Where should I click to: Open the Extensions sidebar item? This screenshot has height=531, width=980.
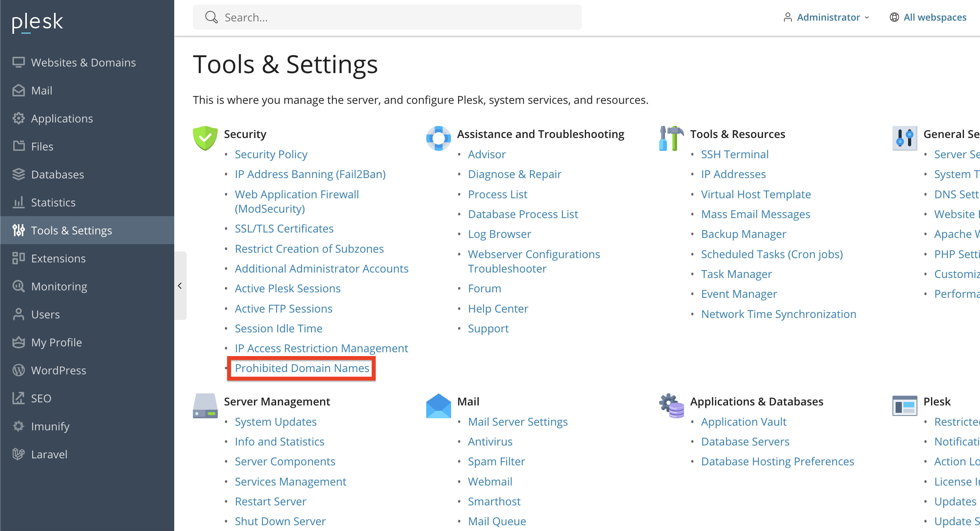(58, 259)
